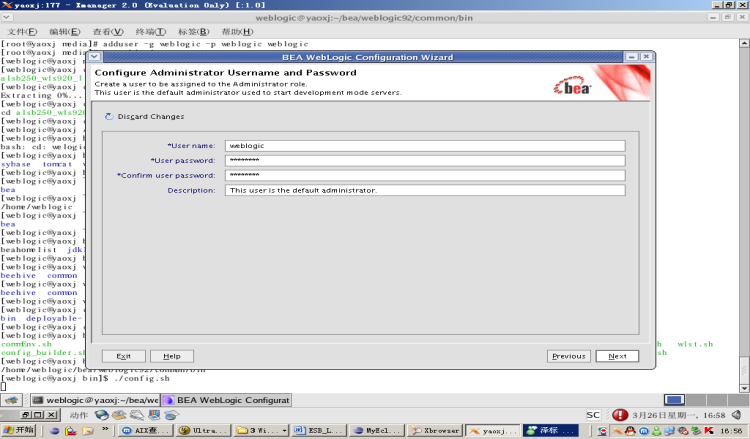750x439 pixels.
Task: Focus the User password field
Action: 425,160
